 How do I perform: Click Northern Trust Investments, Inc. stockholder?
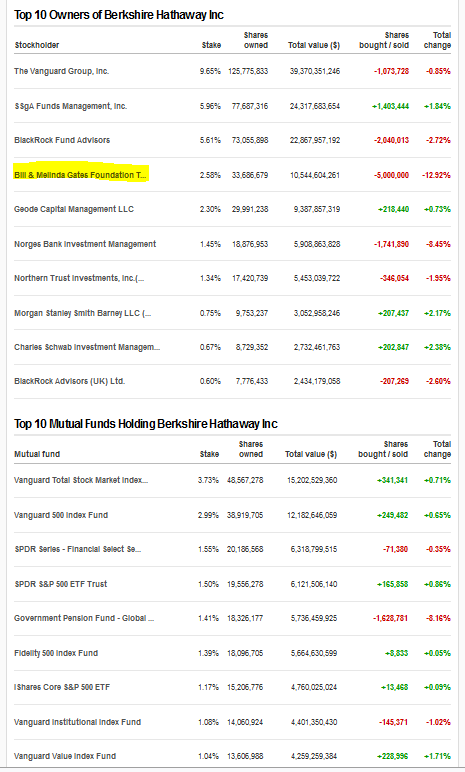tap(79, 278)
